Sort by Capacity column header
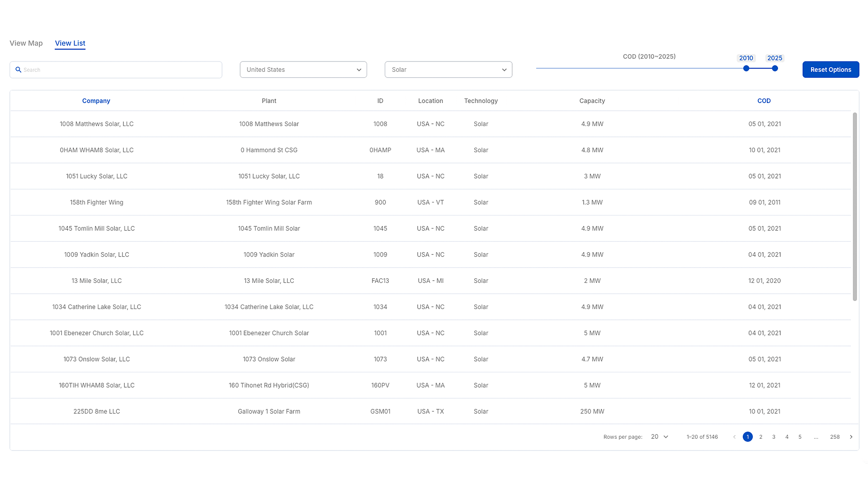 click(x=592, y=101)
